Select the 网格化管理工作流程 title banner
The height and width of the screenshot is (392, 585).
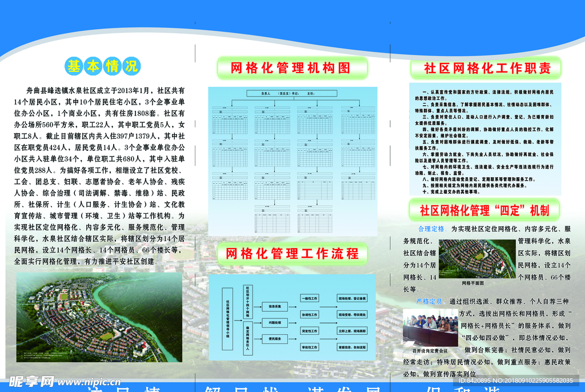pos(292,254)
